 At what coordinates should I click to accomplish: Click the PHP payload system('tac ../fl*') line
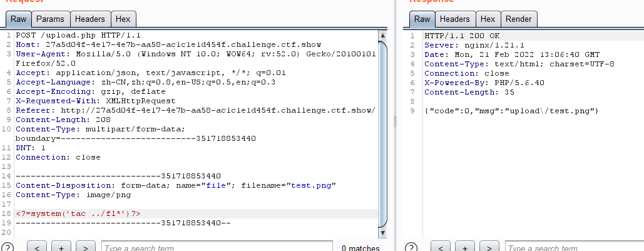click(78, 213)
